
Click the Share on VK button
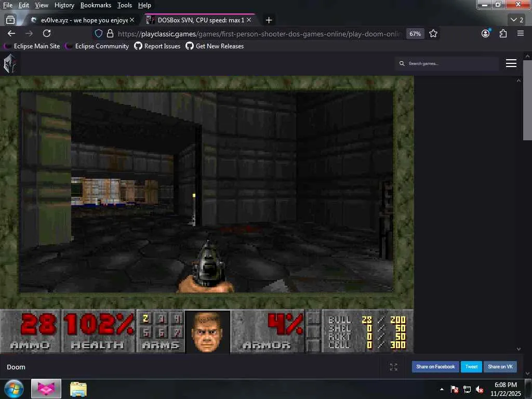(500, 367)
